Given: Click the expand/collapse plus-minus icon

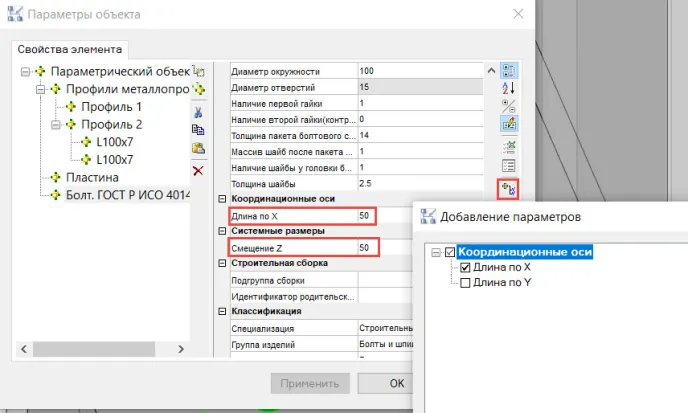Looking at the screenshot, I should [x=507, y=105].
